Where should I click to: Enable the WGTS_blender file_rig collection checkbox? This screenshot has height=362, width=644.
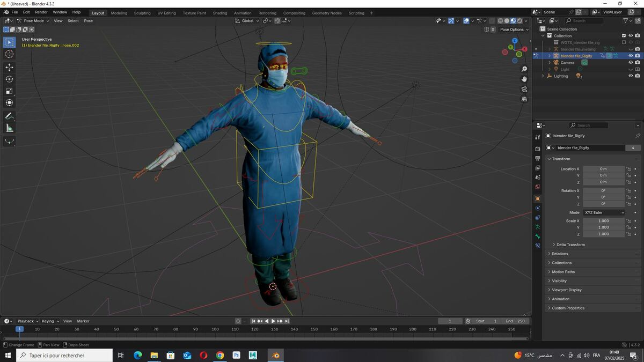624,42
